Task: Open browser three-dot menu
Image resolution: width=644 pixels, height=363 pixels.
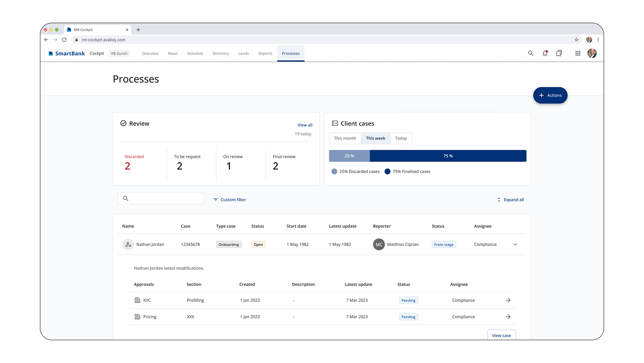Action: pyautogui.click(x=598, y=40)
